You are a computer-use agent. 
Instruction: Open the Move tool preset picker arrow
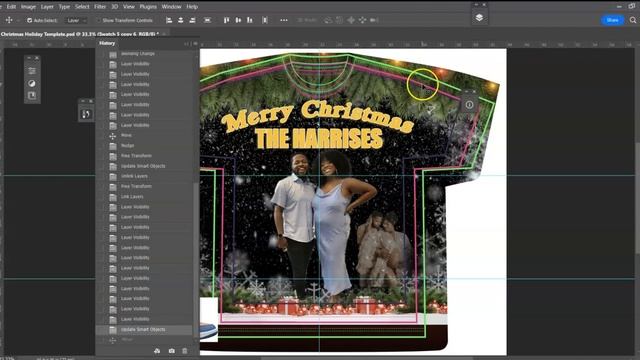[18, 20]
